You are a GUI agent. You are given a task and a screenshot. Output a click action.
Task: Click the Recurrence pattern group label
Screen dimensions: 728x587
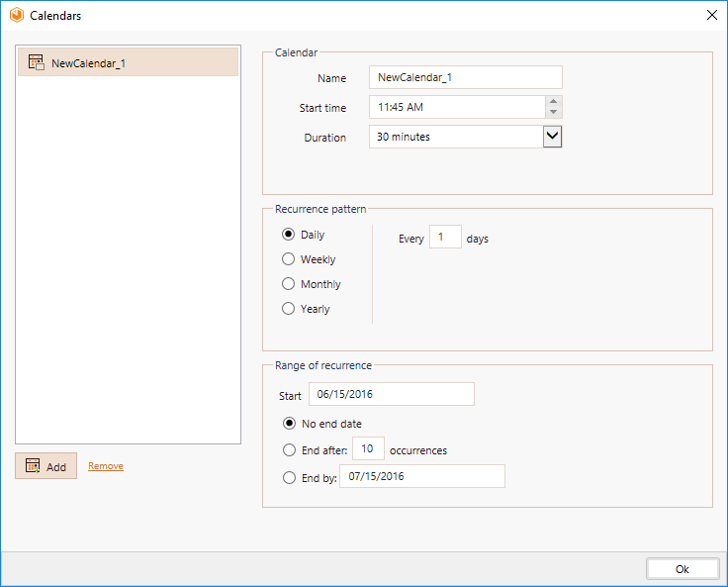tap(320, 209)
